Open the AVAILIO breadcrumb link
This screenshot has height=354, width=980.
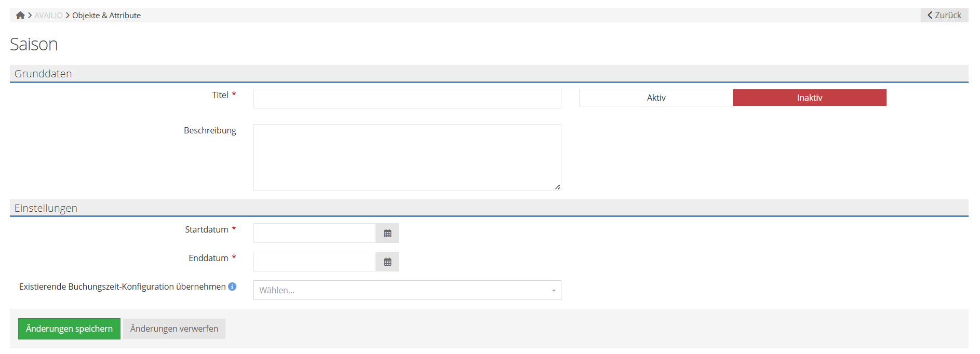coord(48,16)
